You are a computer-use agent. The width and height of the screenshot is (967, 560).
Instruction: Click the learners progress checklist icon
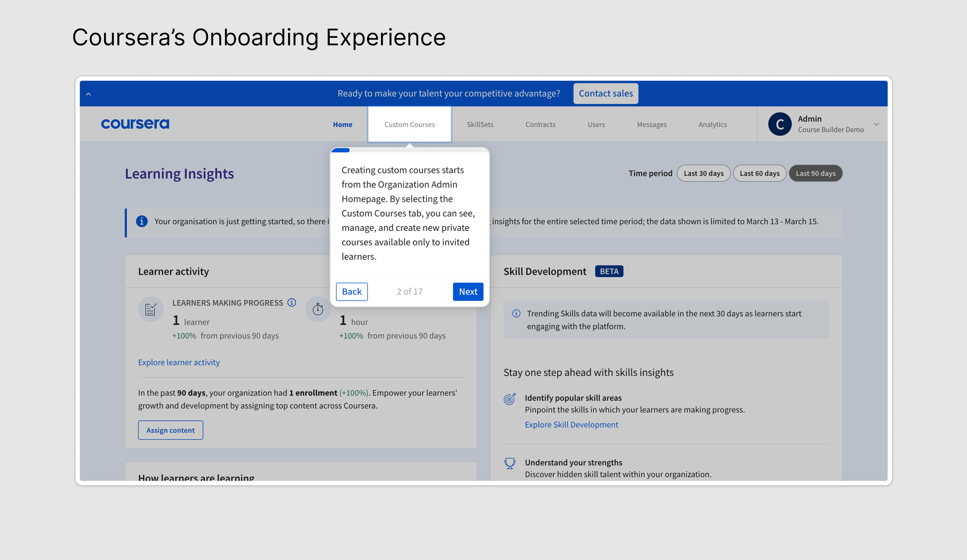(150, 309)
